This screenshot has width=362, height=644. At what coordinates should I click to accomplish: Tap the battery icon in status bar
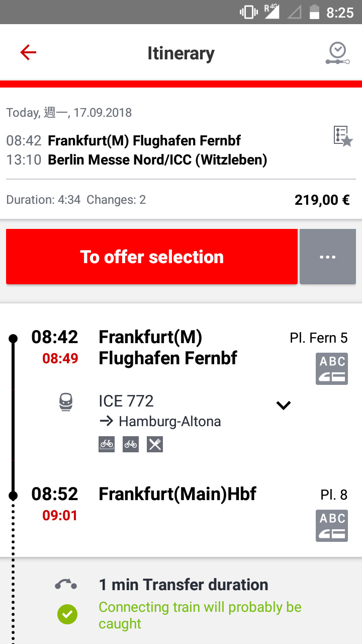point(314,12)
